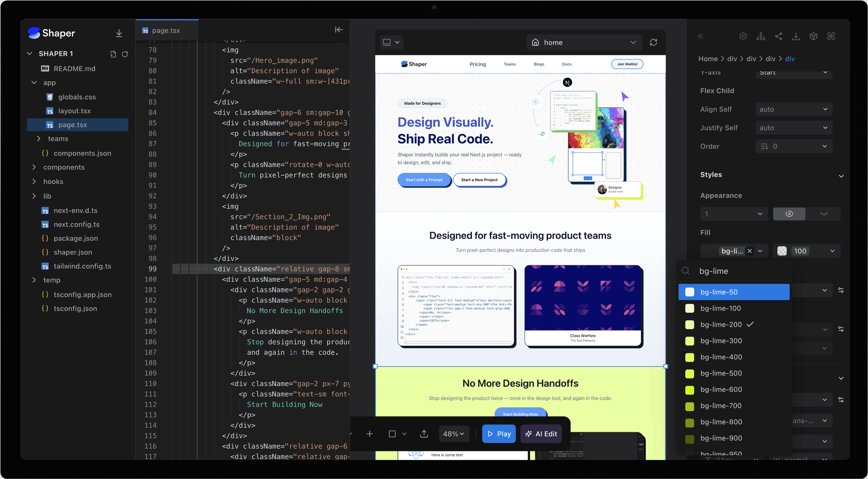The height and width of the screenshot is (479, 868).
Task: Collapse the app folder
Action: click(x=49, y=83)
